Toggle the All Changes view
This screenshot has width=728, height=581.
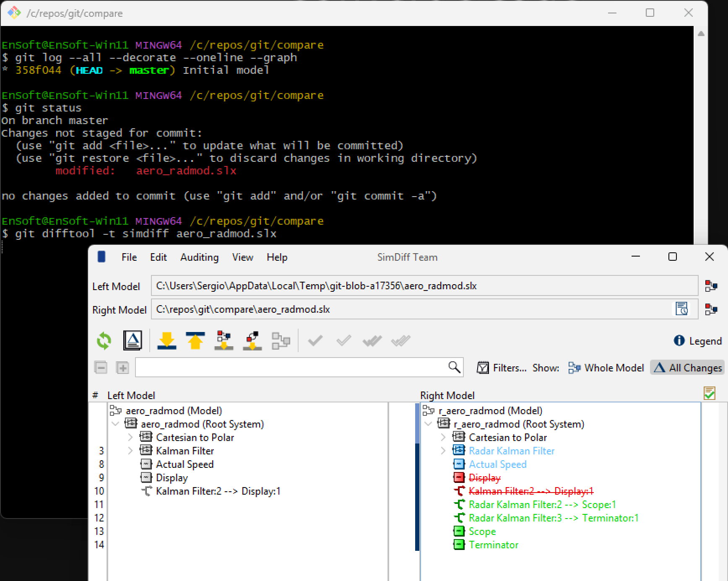(687, 368)
